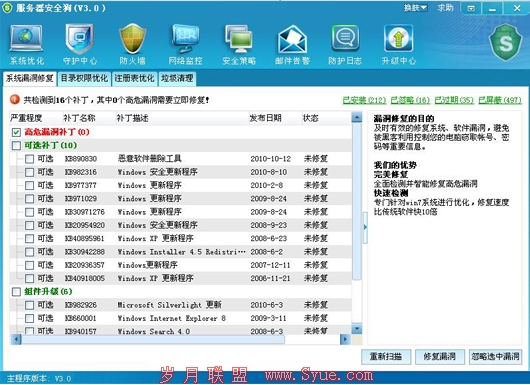Check the KB890830 patch checkbox

pyautogui.click(x=29, y=159)
